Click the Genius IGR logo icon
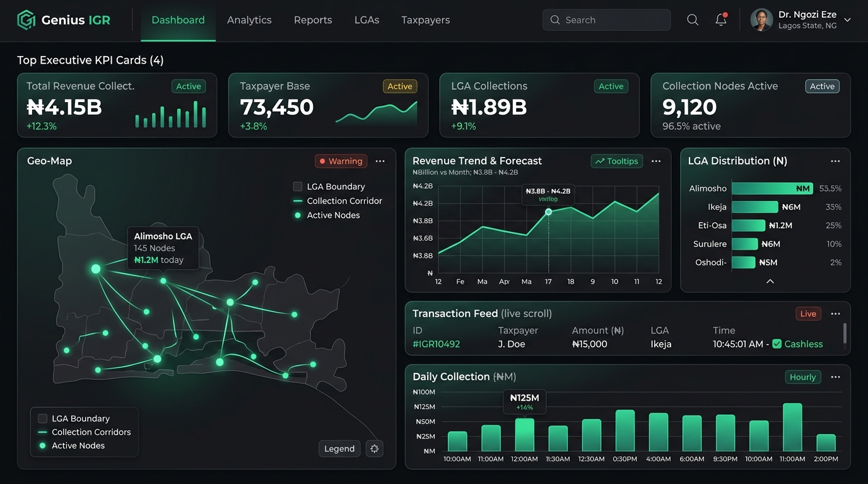 [x=26, y=20]
